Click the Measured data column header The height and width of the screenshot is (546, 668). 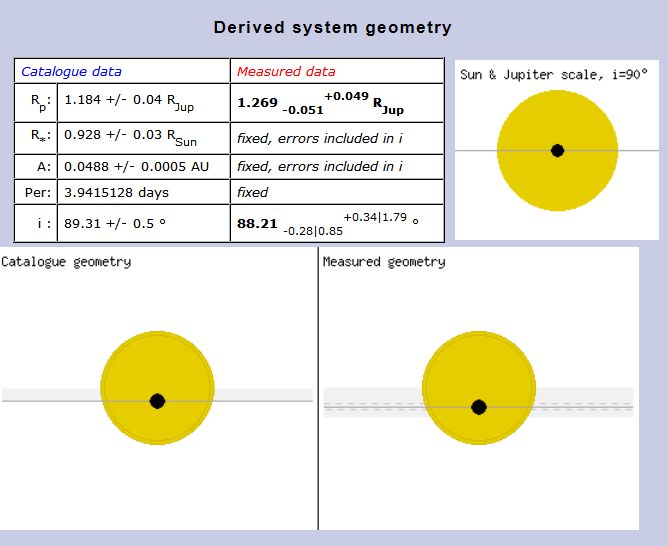(286, 71)
